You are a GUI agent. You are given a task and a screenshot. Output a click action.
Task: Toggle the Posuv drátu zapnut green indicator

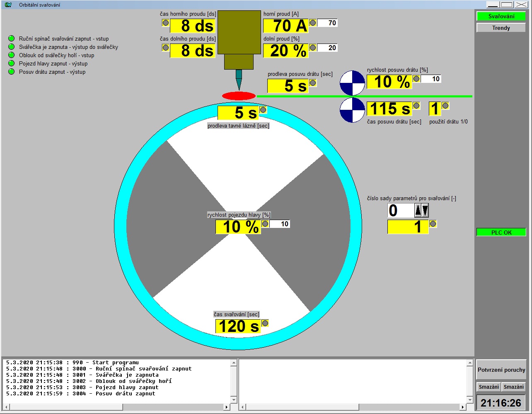click(12, 72)
